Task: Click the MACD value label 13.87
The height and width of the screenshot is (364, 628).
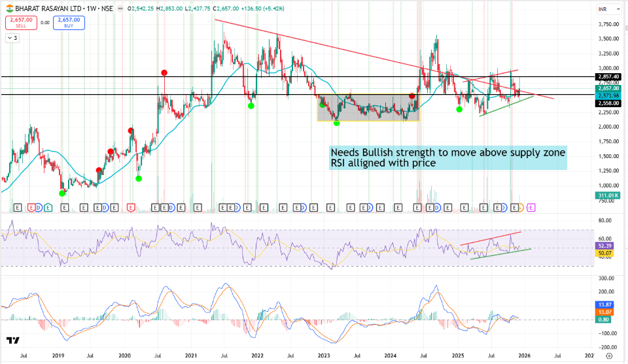Action: point(604,305)
